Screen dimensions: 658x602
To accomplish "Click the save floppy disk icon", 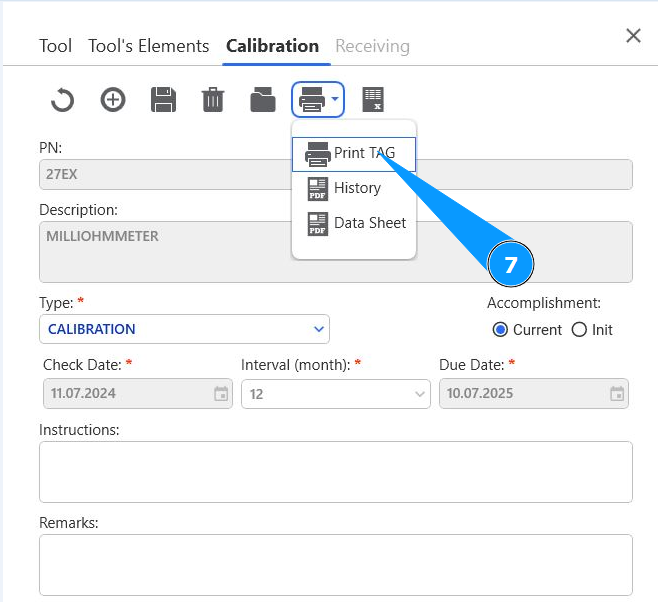I will pos(163,100).
